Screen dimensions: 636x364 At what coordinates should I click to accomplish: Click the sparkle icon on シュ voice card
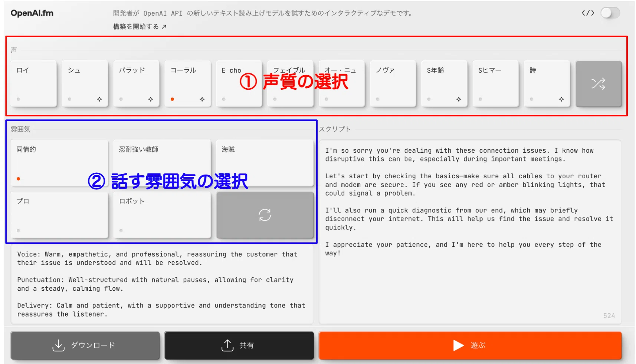pyautogui.click(x=99, y=99)
